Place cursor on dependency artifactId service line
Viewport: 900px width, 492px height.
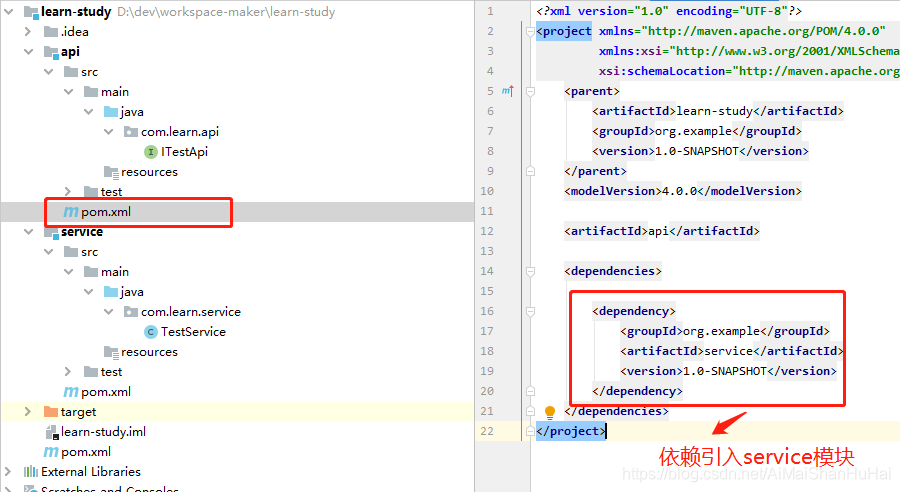point(732,351)
